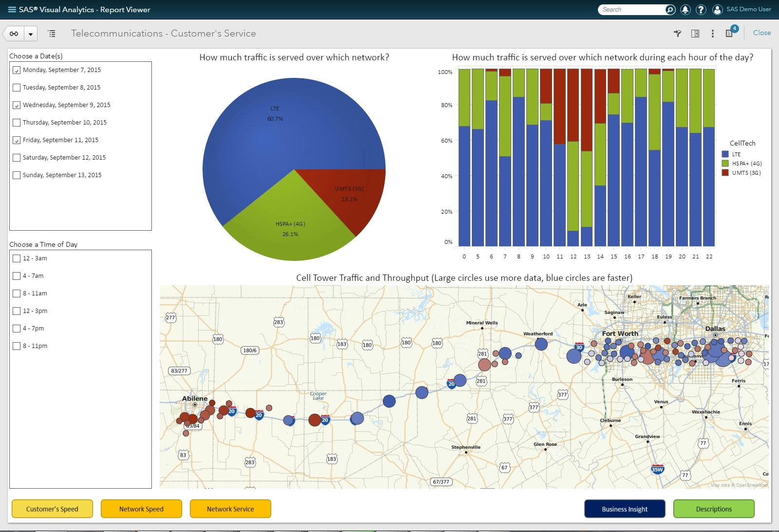Open the comments icon with badge 4
The width and height of the screenshot is (779, 532).
(729, 33)
